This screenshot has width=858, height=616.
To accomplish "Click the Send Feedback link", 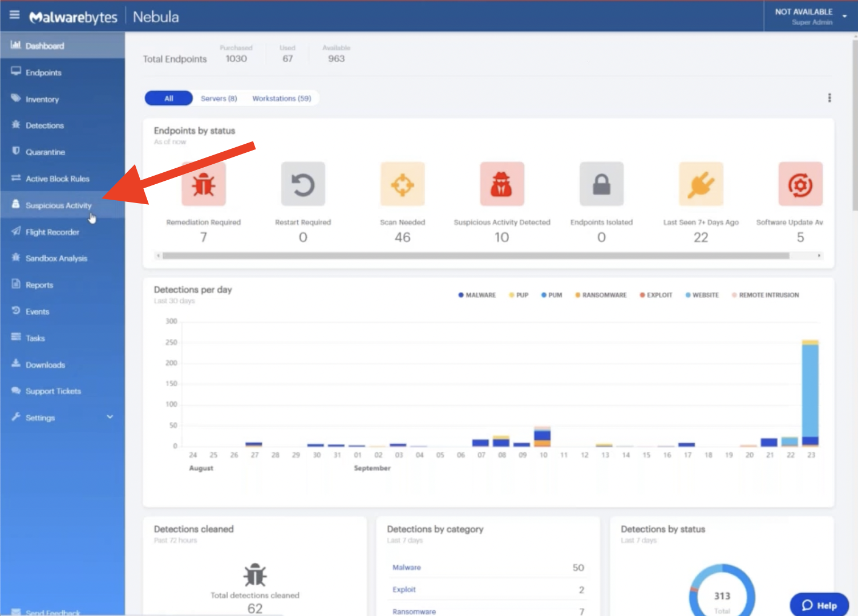I will click(x=53, y=613).
